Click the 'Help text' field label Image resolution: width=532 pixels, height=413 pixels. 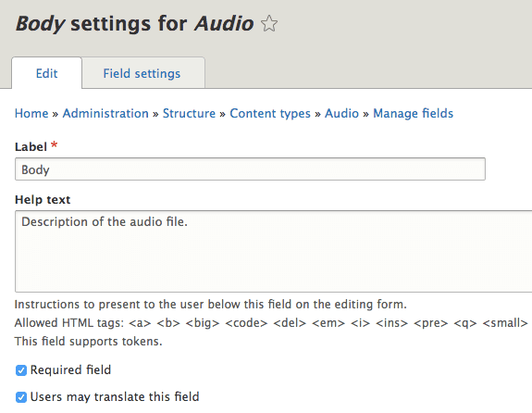click(43, 200)
